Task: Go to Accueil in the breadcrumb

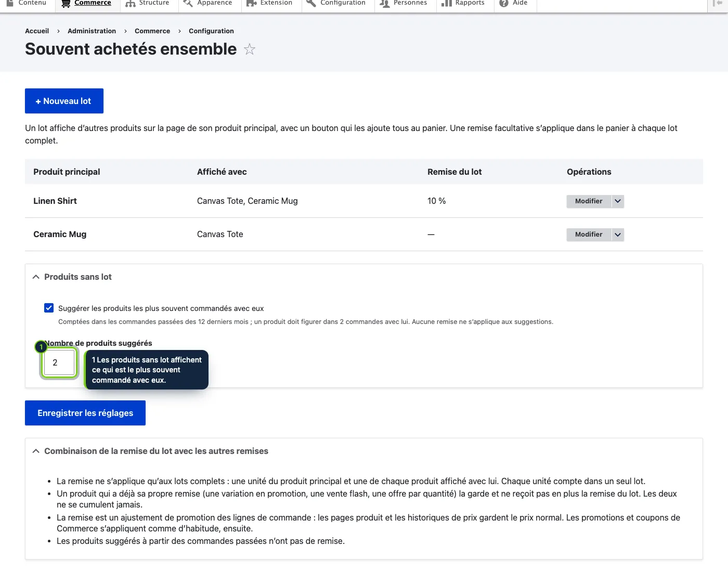Action: (37, 31)
